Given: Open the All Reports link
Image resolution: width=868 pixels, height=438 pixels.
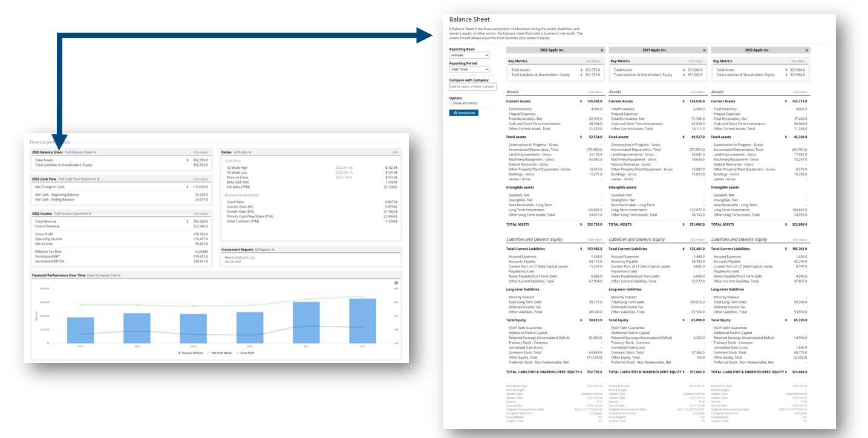Looking at the screenshot, I should [264, 249].
